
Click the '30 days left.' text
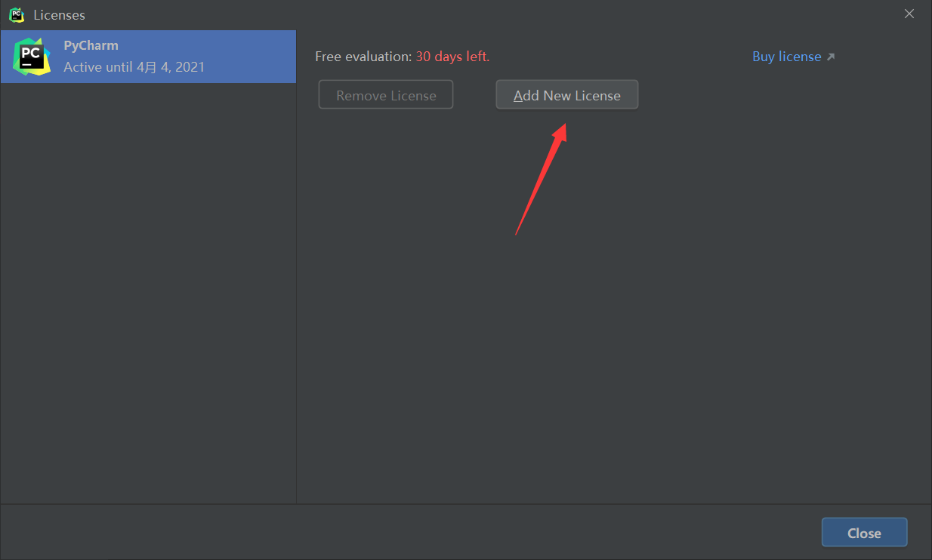pos(452,57)
